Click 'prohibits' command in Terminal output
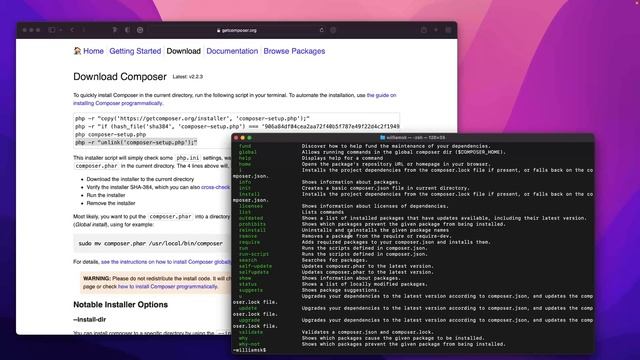Image resolution: width=640 pixels, height=360 pixels. 252,224
